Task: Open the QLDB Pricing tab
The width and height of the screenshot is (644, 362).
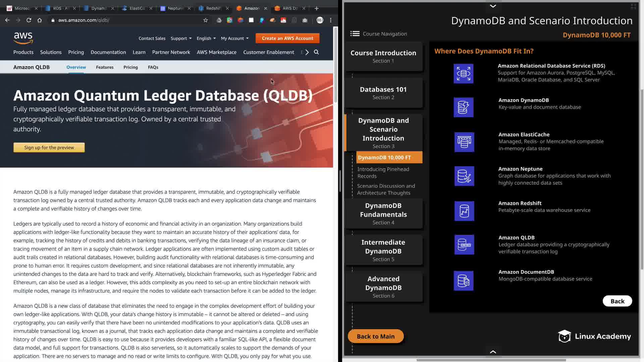Action: (x=130, y=67)
